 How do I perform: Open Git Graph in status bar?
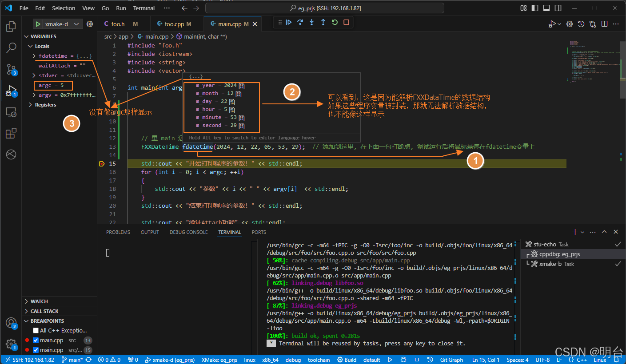[452, 360]
